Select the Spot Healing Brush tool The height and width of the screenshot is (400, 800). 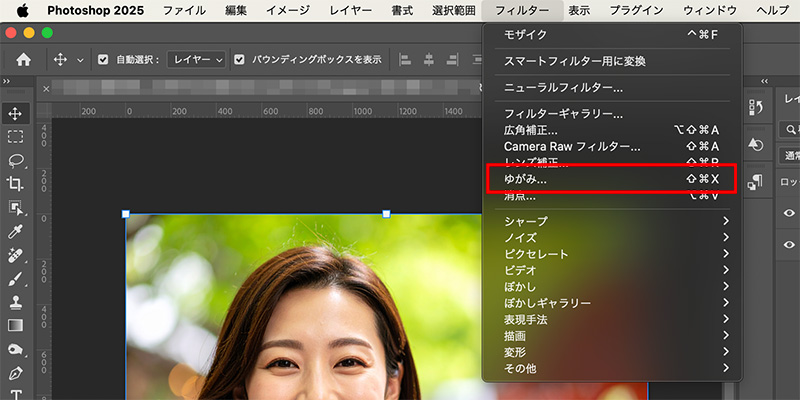(x=15, y=255)
